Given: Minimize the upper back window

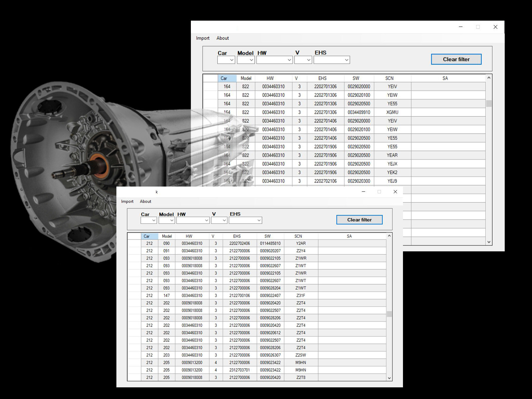Looking at the screenshot, I should click(x=461, y=27).
